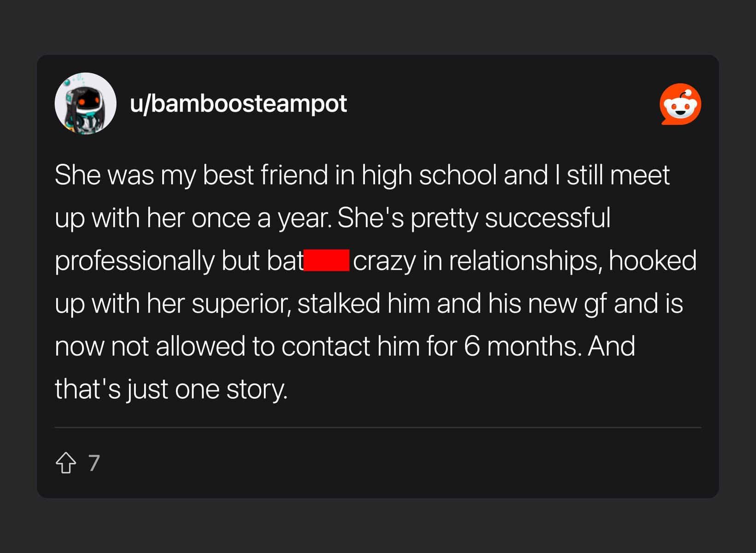The width and height of the screenshot is (756, 553).
Task: Click the word "crazy" in the comment
Action: [384, 261]
